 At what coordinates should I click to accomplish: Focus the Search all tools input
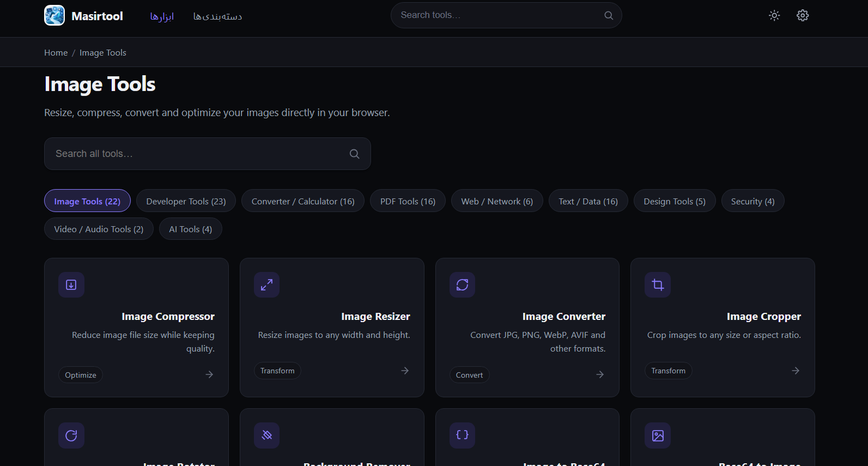[208, 154]
